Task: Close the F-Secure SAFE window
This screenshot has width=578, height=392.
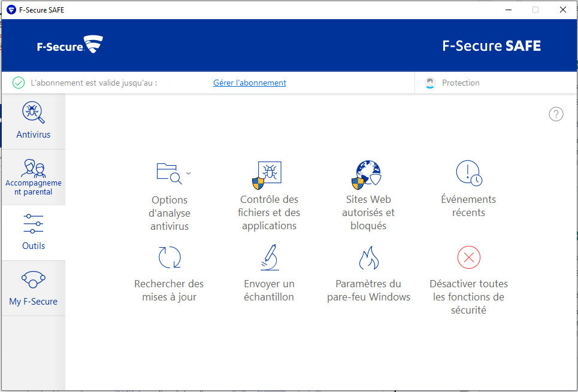Action: tap(563, 10)
